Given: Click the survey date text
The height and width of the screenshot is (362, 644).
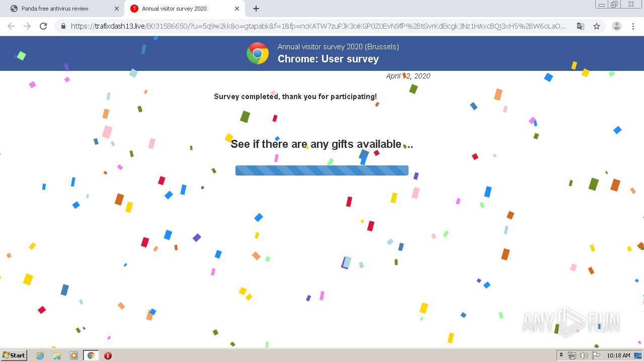Looking at the screenshot, I should tap(408, 76).
